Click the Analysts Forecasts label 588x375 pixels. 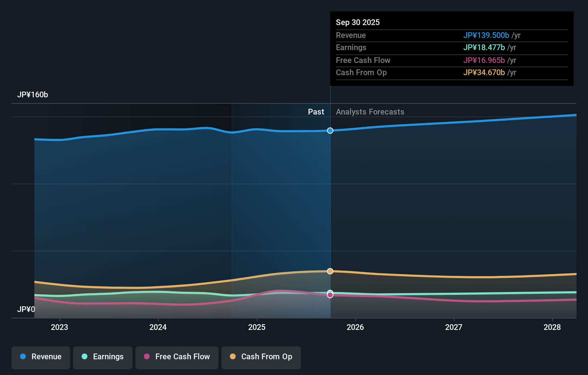pyautogui.click(x=370, y=112)
